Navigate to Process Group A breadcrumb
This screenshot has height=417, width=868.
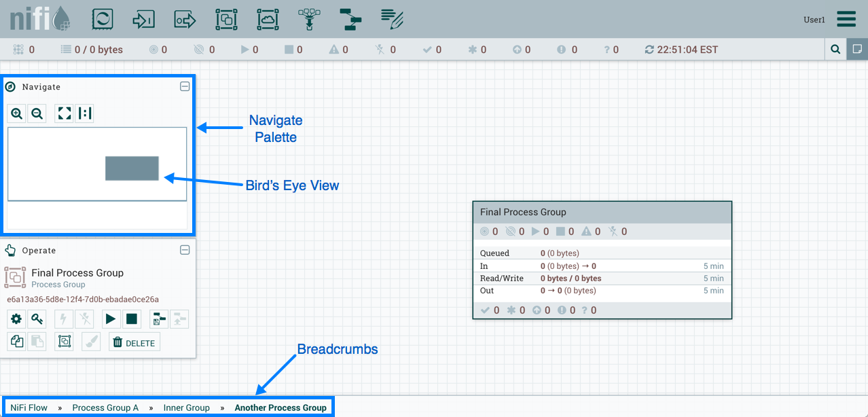pos(105,407)
